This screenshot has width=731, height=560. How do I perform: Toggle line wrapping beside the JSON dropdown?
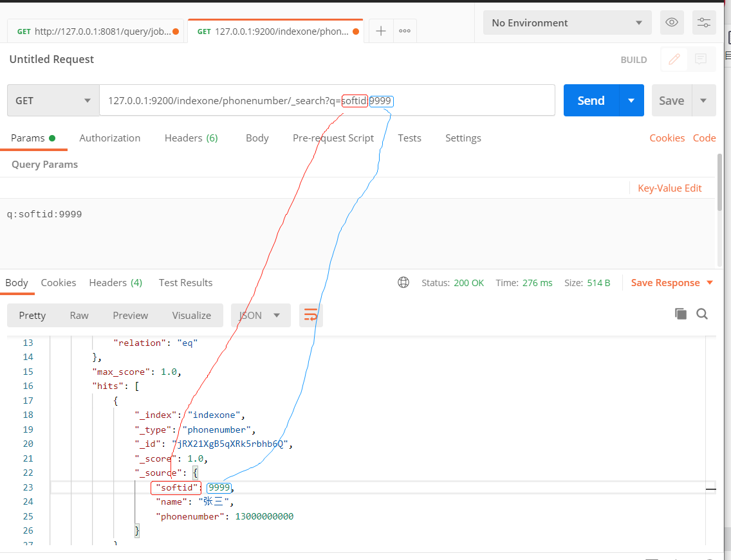(x=311, y=315)
